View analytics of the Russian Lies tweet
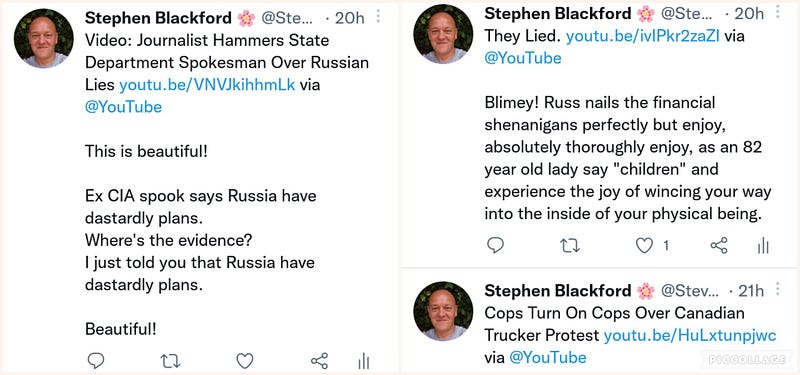The height and width of the screenshot is (375, 800). (x=364, y=361)
